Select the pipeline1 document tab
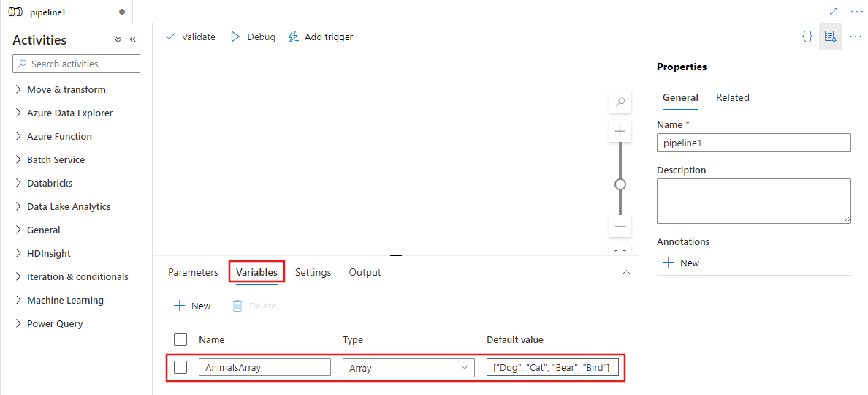 coord(66,12)
